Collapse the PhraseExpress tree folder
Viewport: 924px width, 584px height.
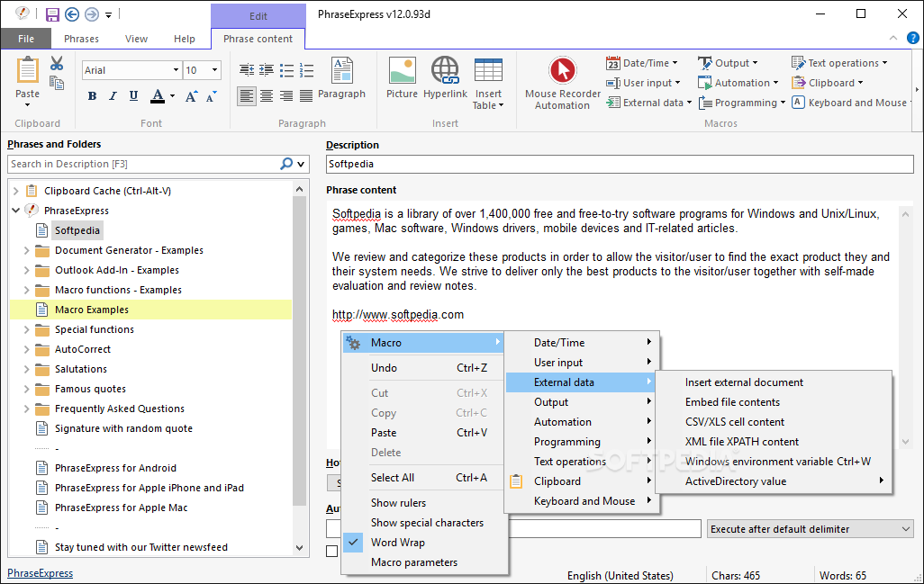(x=16, y=211)
